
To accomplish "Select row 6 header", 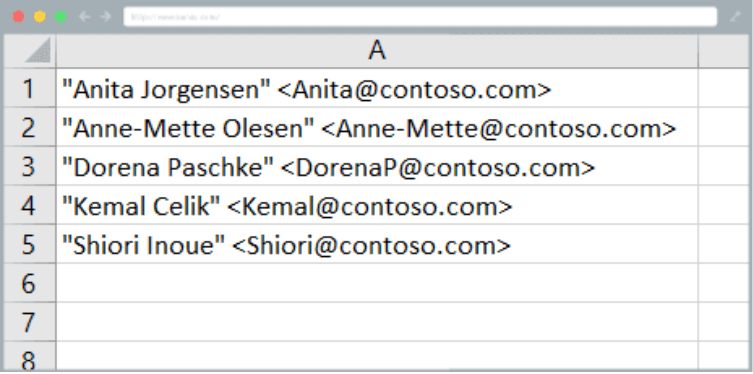I will (x=29, y=283).
